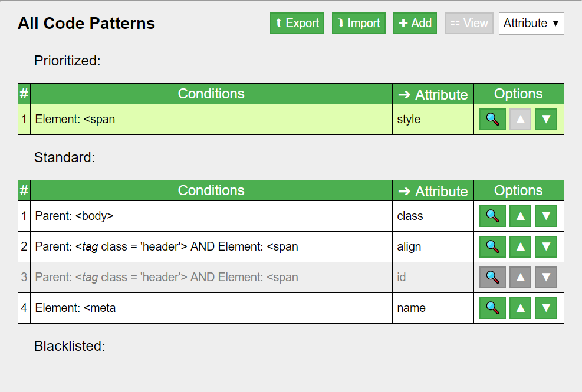Image resolution: width=582 pixels, height=392 pixels.
Task: Open magnifier for 'Parent: <body>' class pattern
Action: (x=492, y=216)
